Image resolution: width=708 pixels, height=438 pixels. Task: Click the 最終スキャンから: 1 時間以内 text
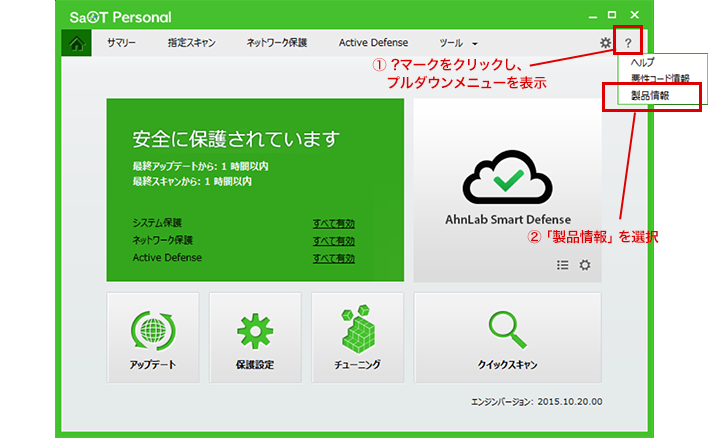(x=192, y=182)
